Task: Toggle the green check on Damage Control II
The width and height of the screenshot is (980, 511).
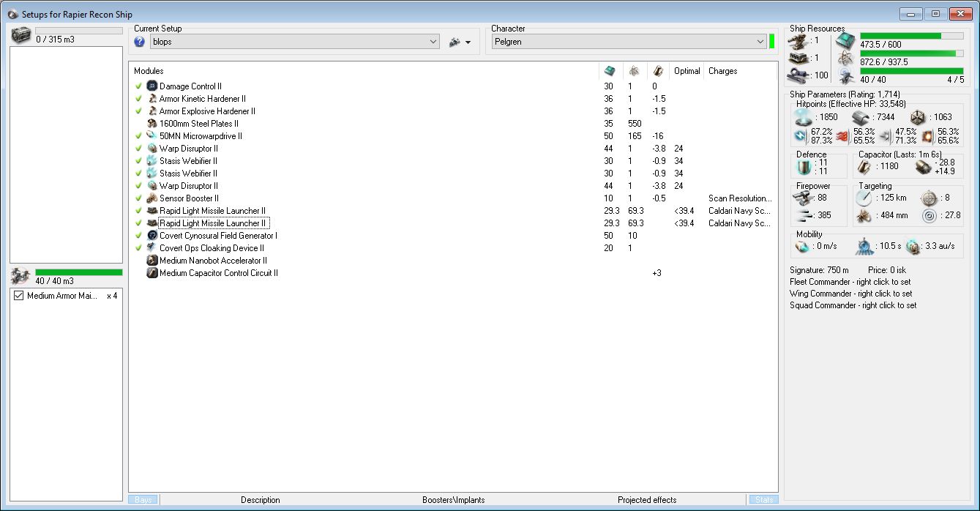Action: 138,86
